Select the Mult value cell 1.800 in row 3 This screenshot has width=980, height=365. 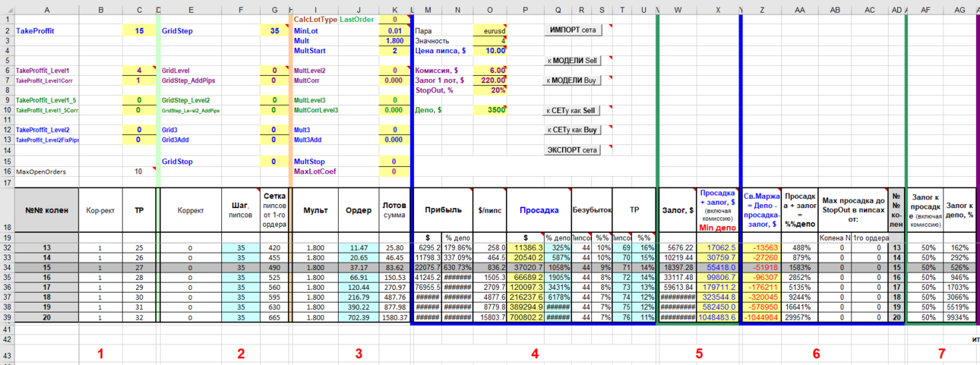click(394, 41)
